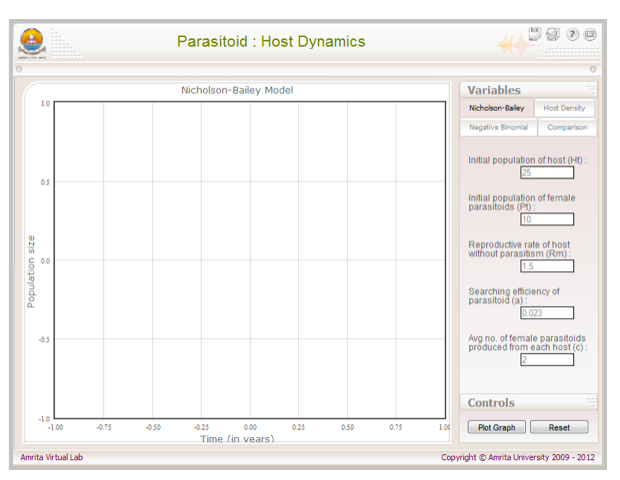Switch to the Host Density tab
This screenshot has width=620, height=480.
(564, 108)
